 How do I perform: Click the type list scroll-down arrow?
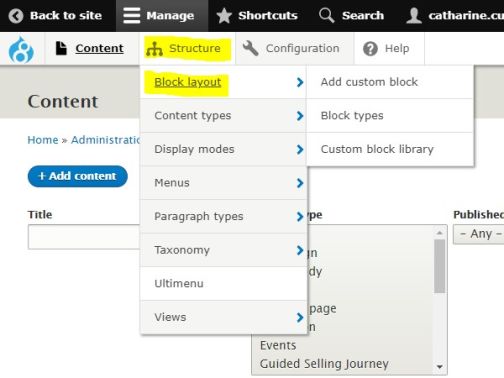(440, 367)
